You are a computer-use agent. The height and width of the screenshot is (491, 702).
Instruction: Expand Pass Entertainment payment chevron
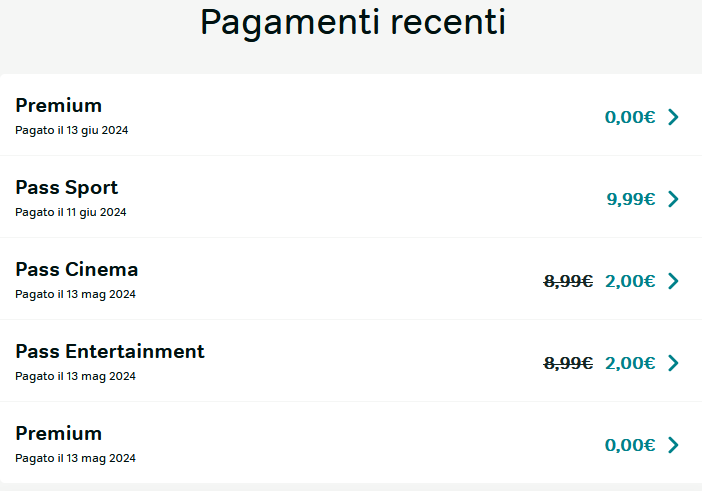[673, 363]
